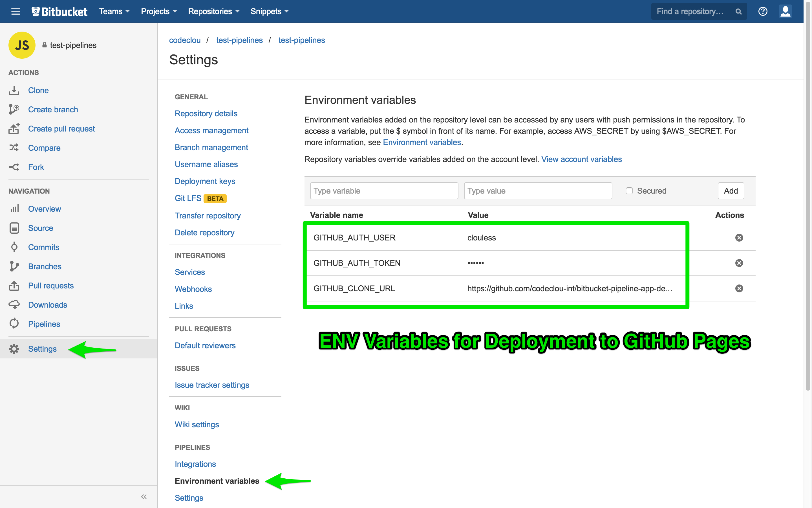Click the GITHUB_CLONE_URL value text
Screen dimensions: 812x508
coord(570,289)
